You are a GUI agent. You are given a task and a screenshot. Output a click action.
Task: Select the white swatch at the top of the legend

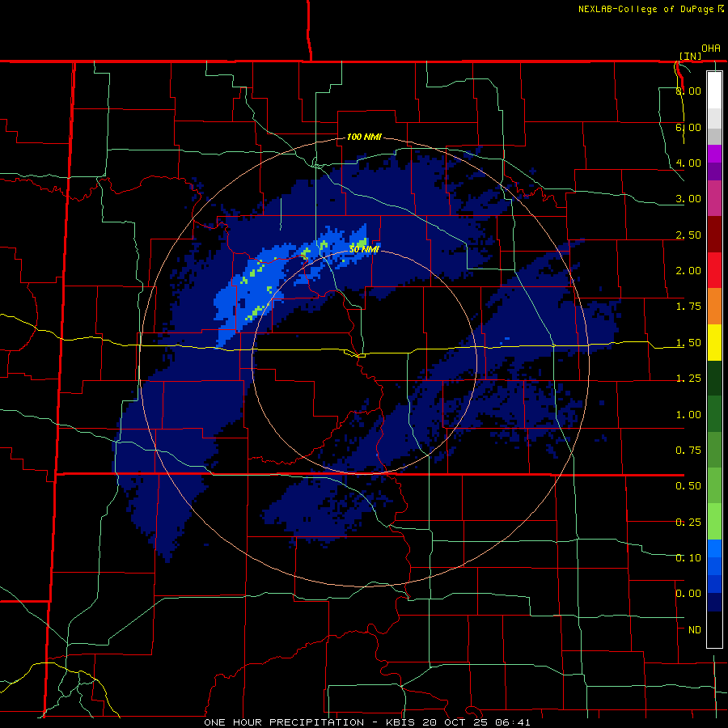point(714,90)
